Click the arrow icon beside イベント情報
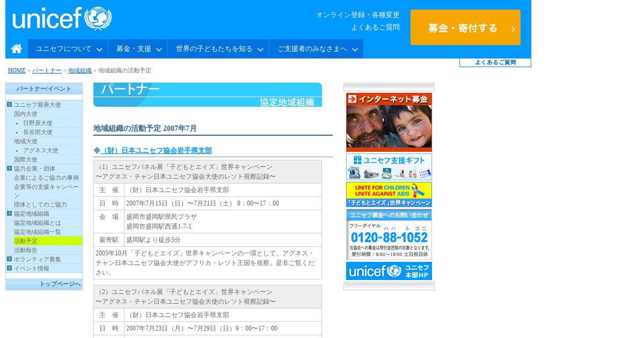 [x=9, y=268]
